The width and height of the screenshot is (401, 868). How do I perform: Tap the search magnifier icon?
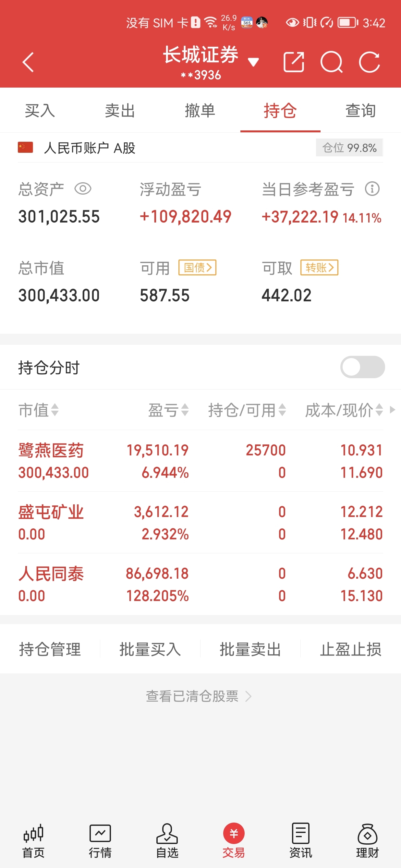[x=331, y=62]
